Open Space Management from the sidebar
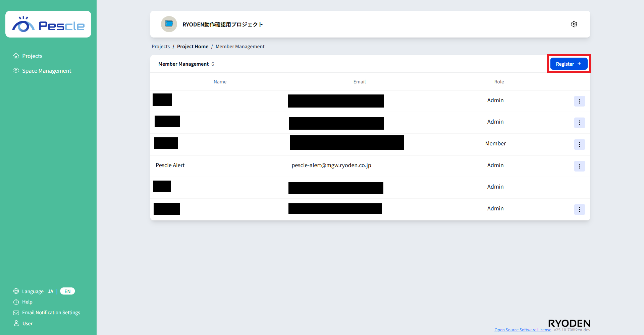 [47, 70]
